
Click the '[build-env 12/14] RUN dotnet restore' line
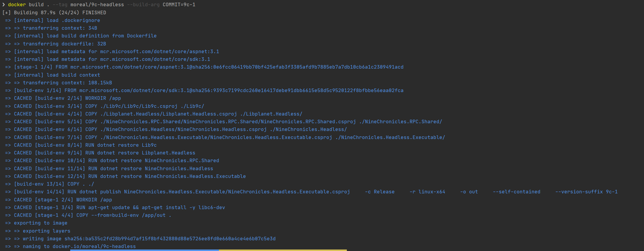pos(126,176)
